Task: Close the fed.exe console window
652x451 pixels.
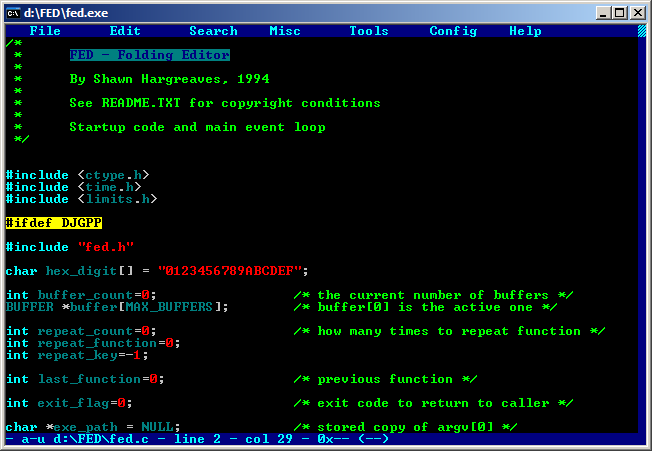Action: (638, 12)
